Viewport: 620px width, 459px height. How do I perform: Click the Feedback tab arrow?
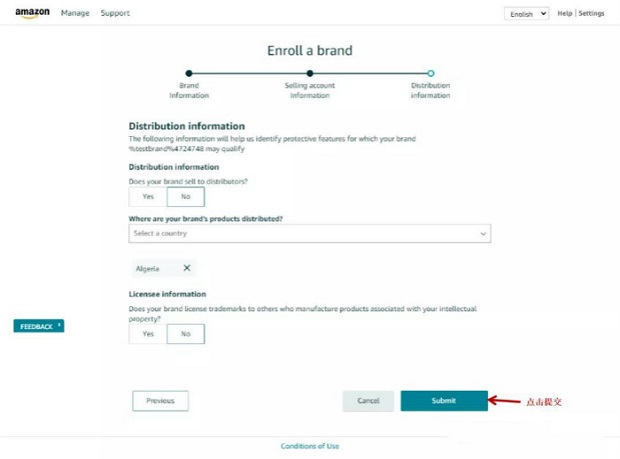coord(60,325)
